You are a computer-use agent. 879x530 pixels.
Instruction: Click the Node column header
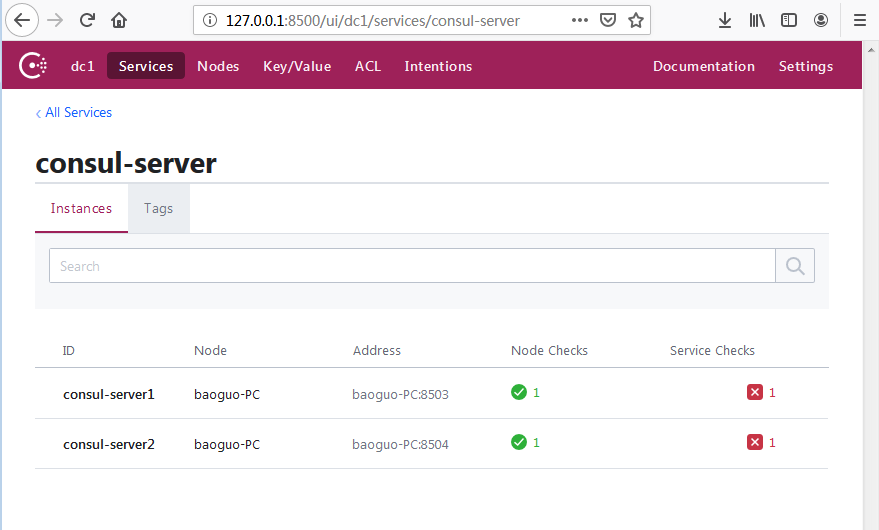pos(210,351)
